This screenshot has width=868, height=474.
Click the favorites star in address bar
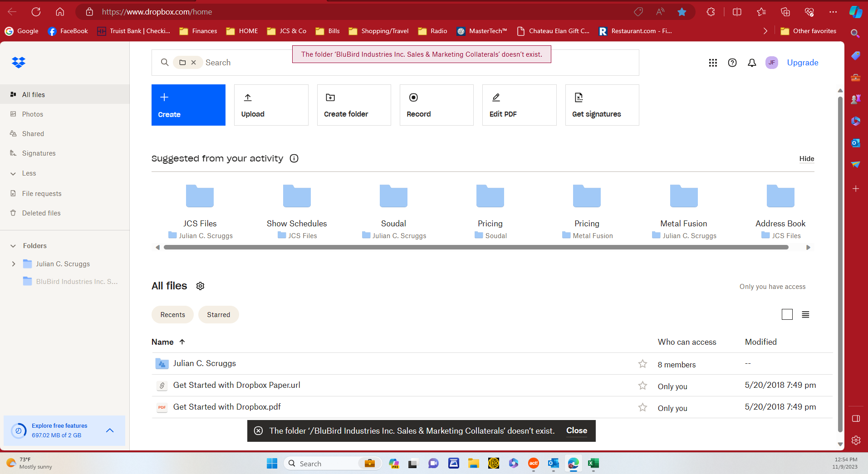click(x=682, y=12)
